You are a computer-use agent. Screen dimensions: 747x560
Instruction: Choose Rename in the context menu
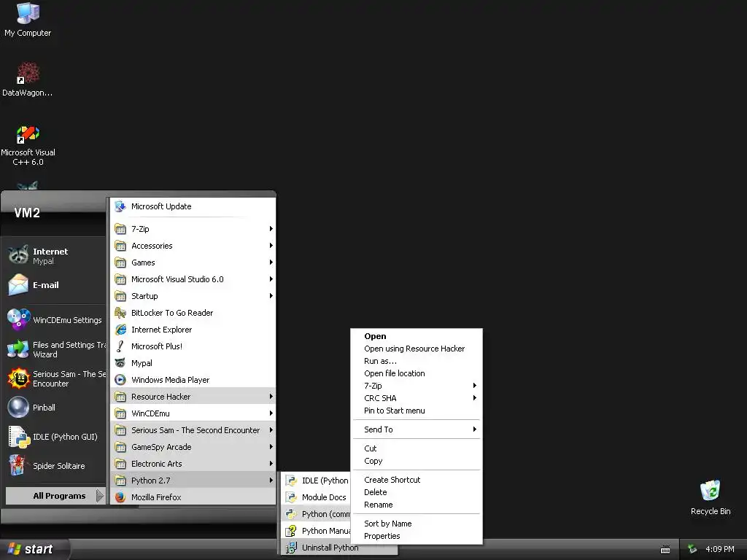pyautogui.click(x=417, y=505)
